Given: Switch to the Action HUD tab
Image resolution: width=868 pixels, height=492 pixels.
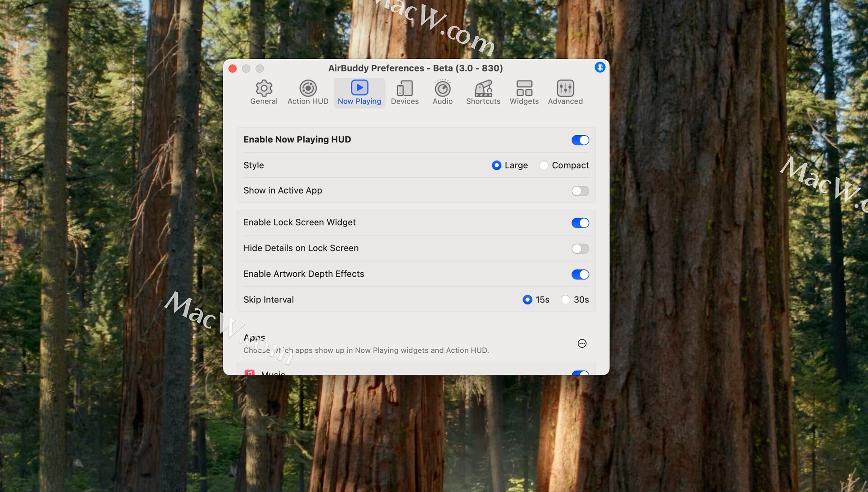Looking at the screenshot, I should tap(308, 93).
